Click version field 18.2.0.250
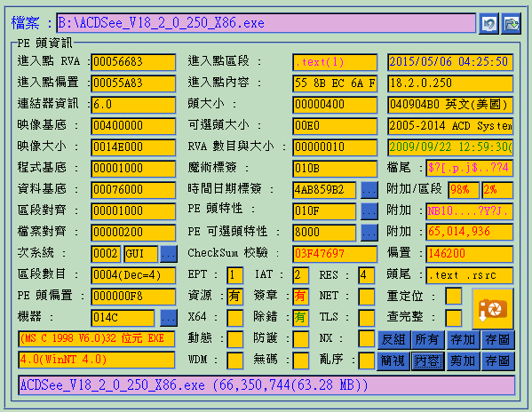 [450, 83]
